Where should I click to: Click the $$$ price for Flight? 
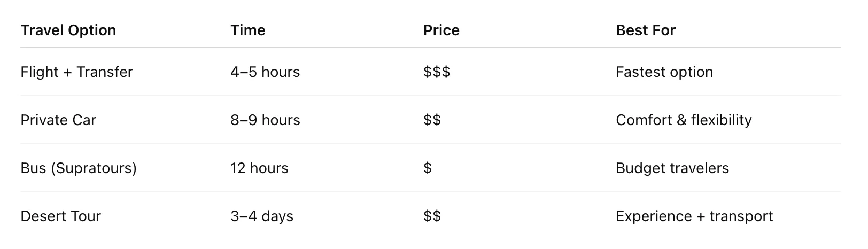coord(437,72)
